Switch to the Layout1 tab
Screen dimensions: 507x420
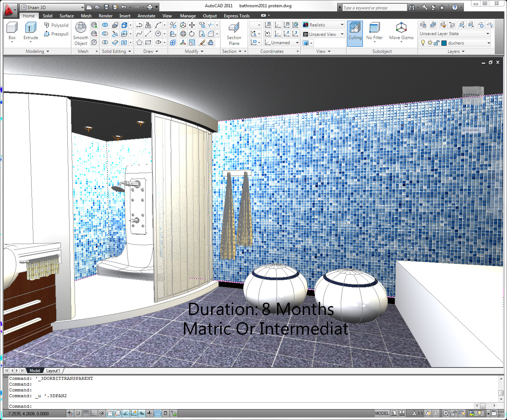pos(53,371)
